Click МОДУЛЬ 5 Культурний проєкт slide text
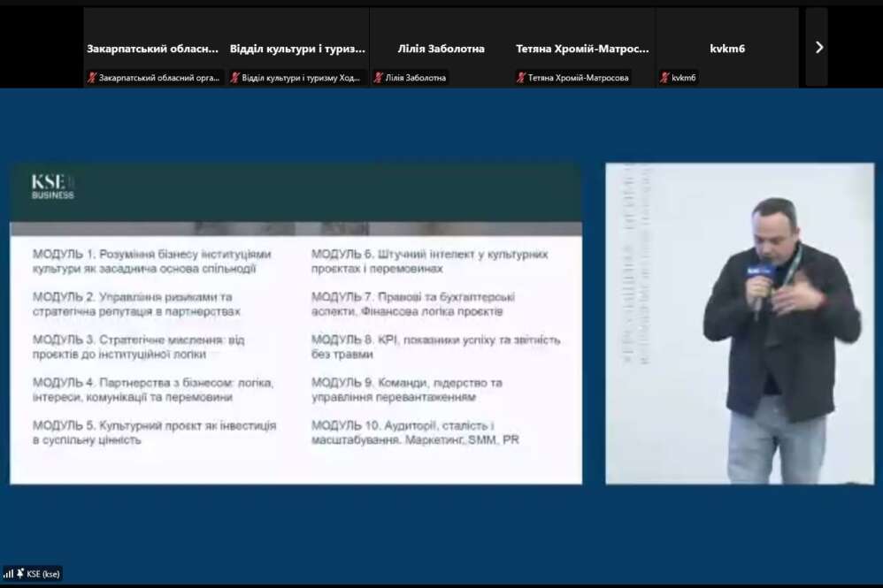 pyautogui.click(x=154, y=431)
